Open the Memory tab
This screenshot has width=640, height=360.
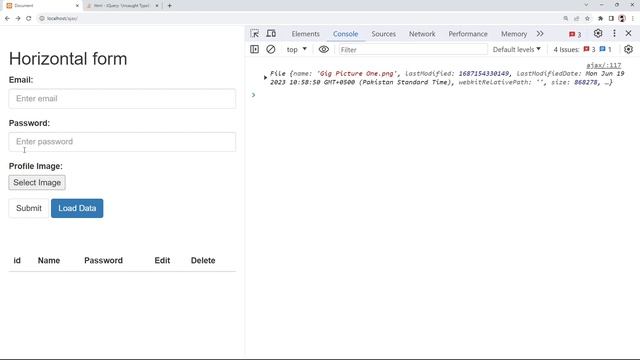[514, 34]
